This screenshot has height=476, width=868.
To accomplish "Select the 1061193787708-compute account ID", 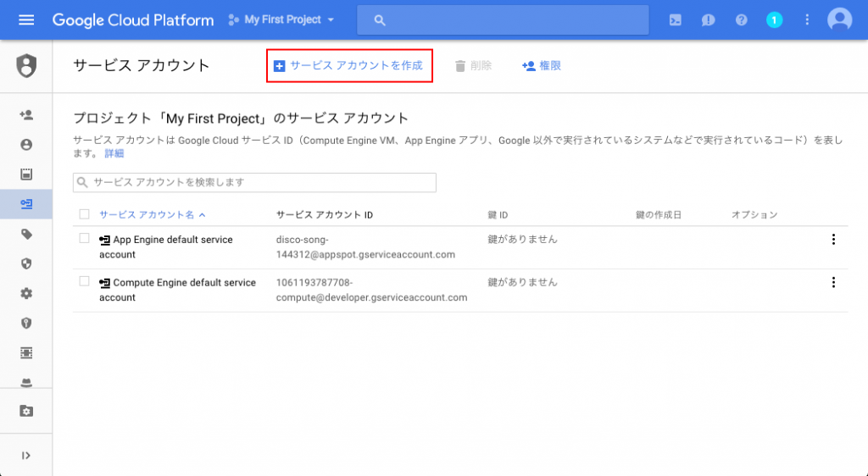I will coord(371,290).
